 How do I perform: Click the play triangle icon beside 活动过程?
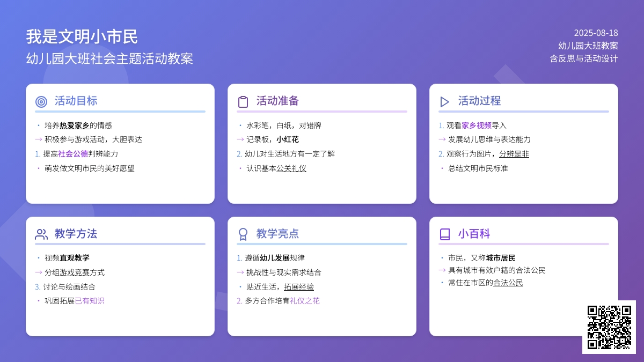tap(445, 101)
